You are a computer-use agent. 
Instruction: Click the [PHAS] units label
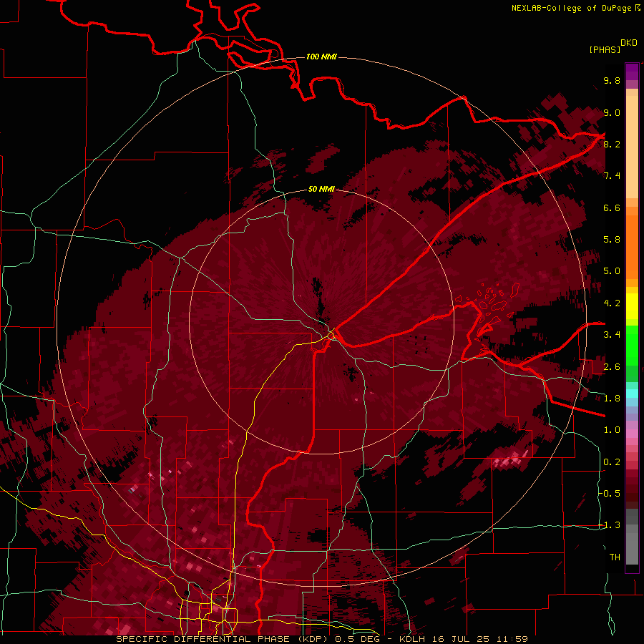(605, 49)
